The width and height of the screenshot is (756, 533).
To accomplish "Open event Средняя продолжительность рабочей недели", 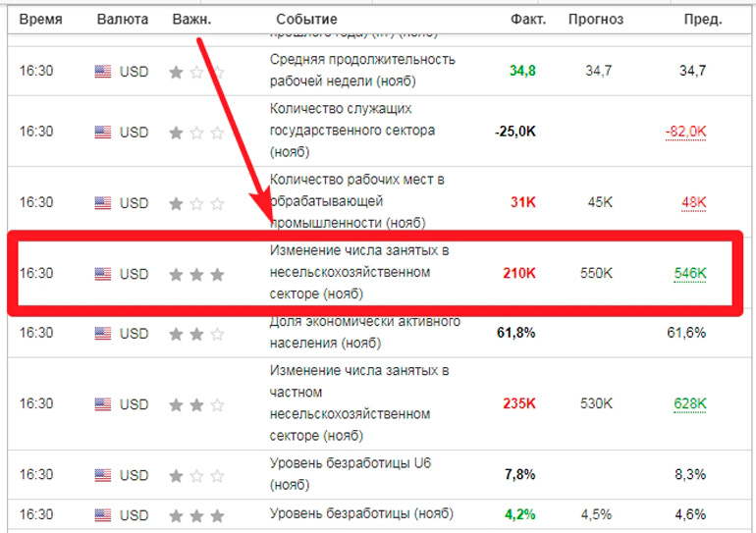I will [362, 71].
